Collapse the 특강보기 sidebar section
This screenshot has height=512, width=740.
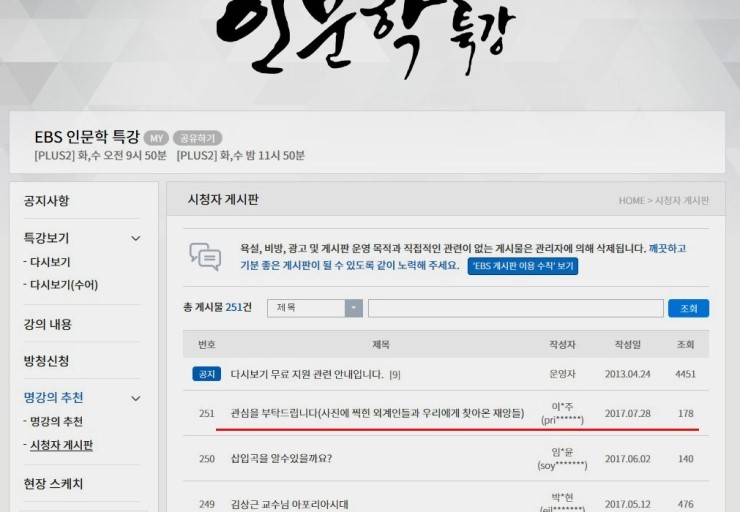[x=136, y=238]
